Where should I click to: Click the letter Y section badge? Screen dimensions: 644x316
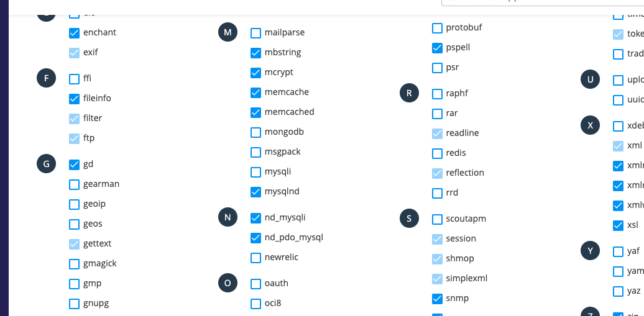(590, 251)
